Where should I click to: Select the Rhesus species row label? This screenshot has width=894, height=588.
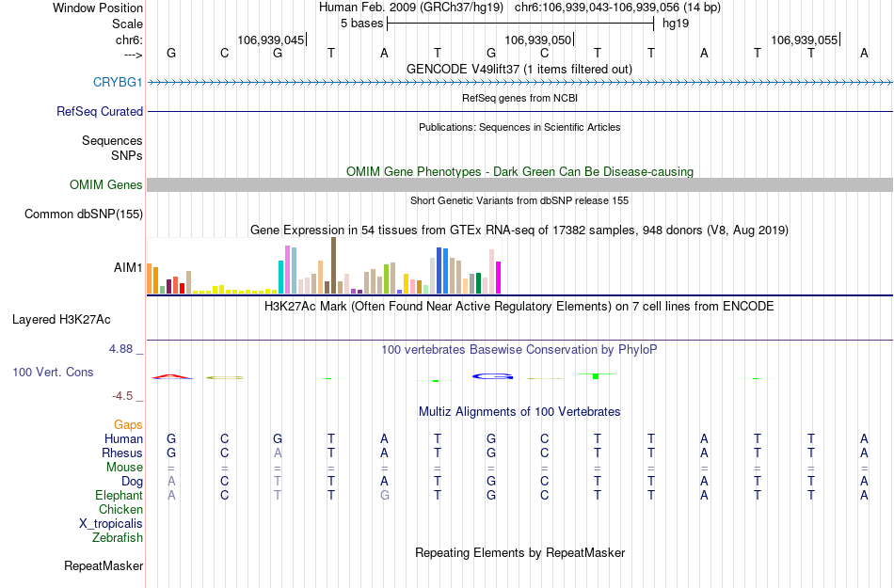pos(121,453)
